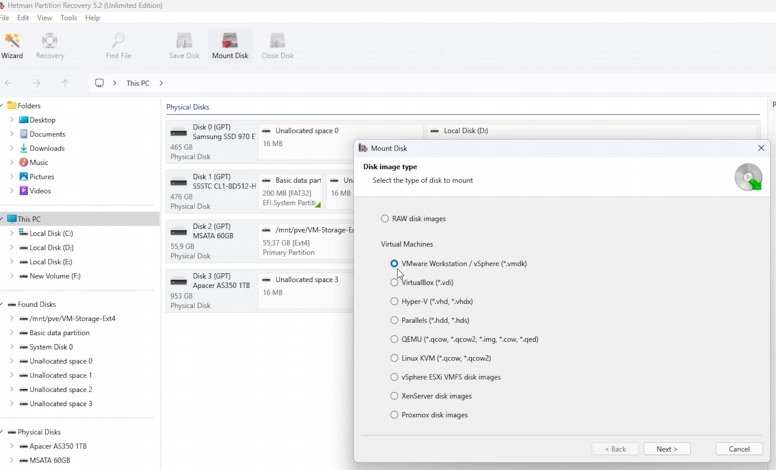Open the Find File tool
Screen dimensions: 776x470
(x=118, y=46)
